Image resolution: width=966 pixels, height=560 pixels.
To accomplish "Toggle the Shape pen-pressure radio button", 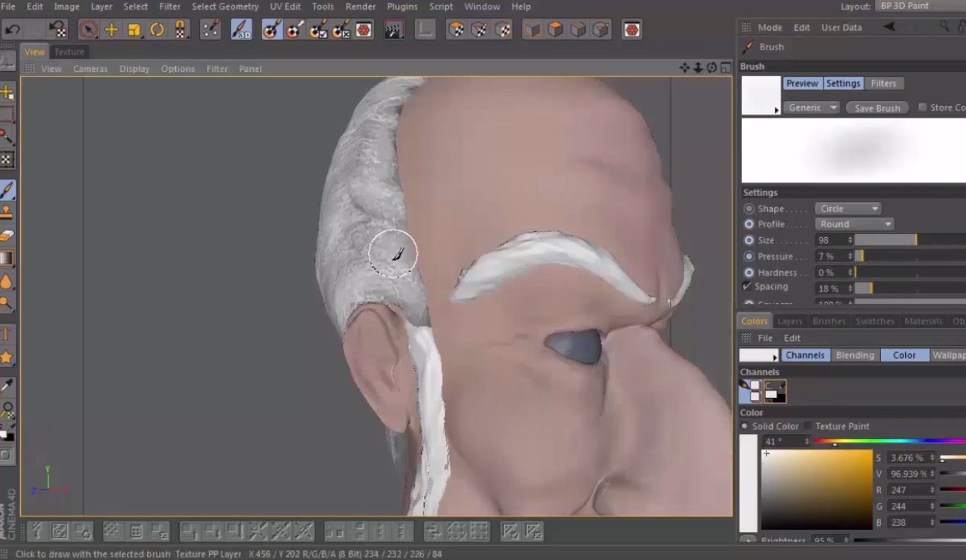I will [x=749, y=209].
